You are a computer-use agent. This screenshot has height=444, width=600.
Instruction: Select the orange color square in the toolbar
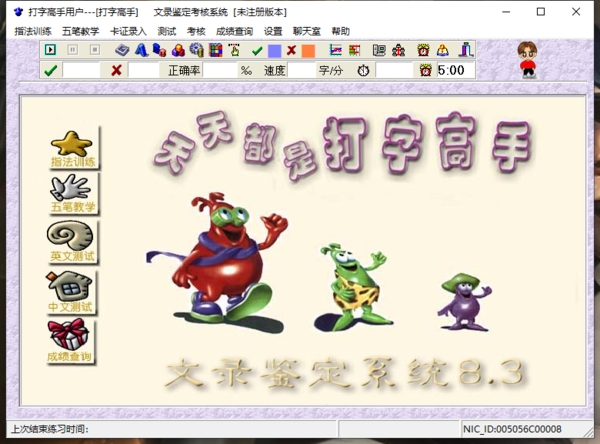point(308,50)
